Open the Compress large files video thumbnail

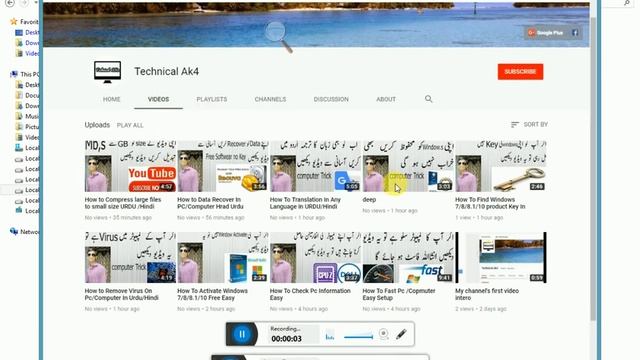tap(130, 166)
